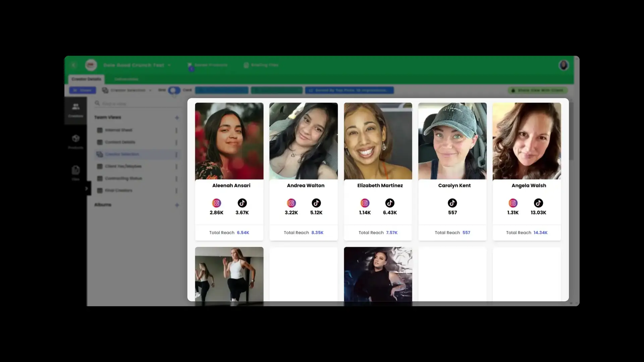Add a new Team View with the plus
Viewport: 644px width, 362px height.
pyautogui.click(x=177, y=117)
